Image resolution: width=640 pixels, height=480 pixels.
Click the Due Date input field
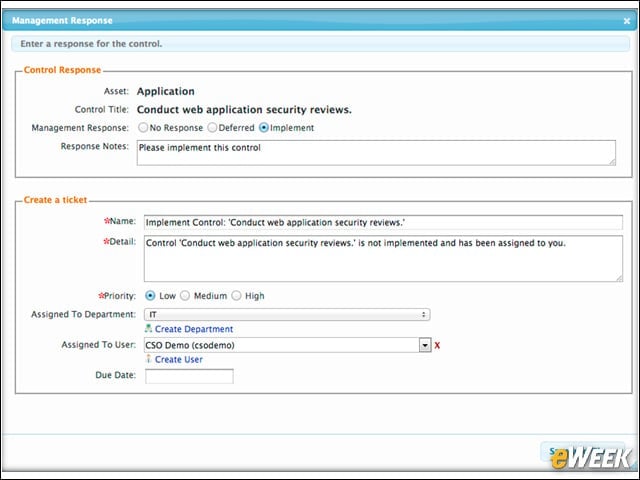click(189, 376)
